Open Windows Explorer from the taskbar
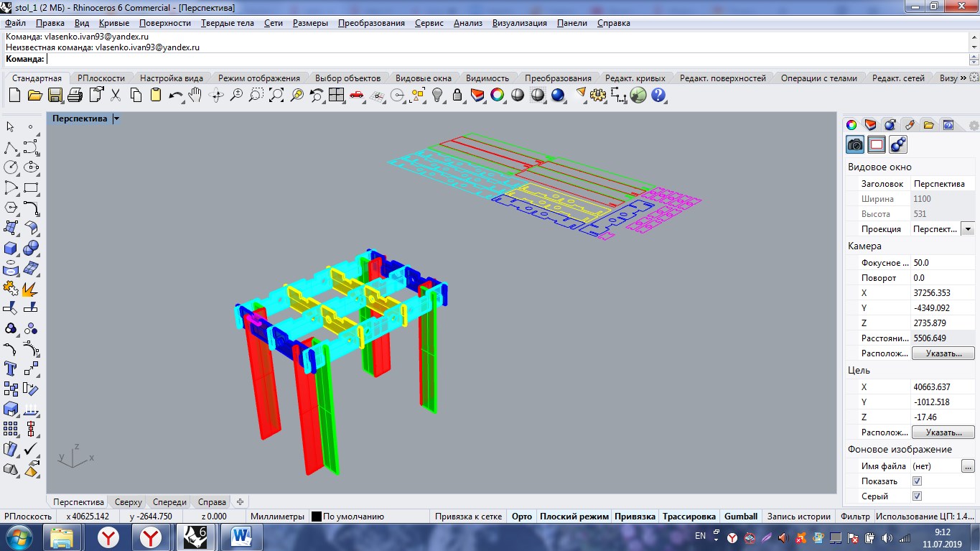The width and height of the screenshot is (980, 551). pyautogui.click(x=63, y=537)
